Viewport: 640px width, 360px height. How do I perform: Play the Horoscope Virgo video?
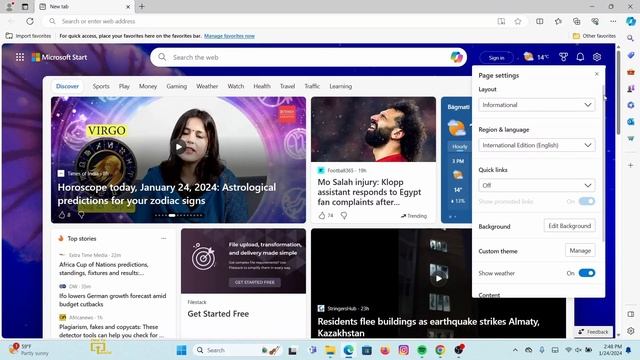click(178, 147)
